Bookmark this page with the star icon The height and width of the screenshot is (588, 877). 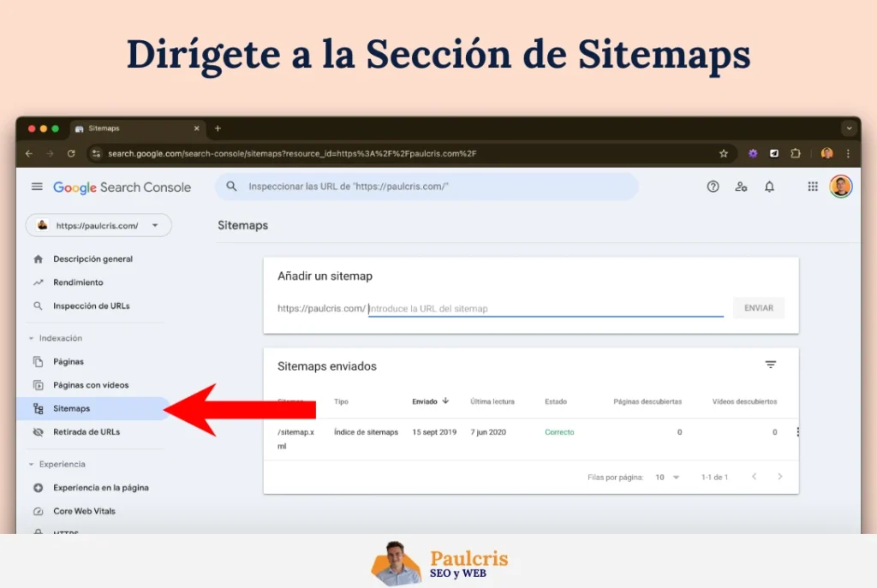pyautogui.click(x=724, y=154)
